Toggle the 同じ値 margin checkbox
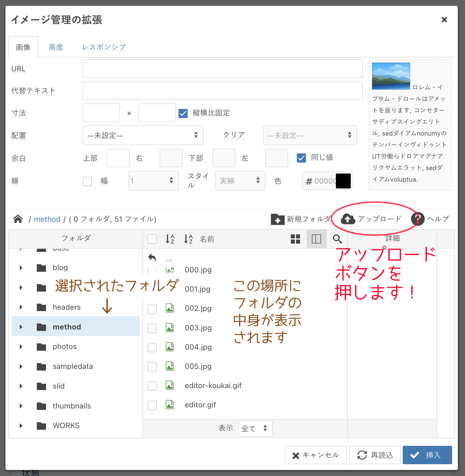Screen dimensions: 465x476 (301, 158)
